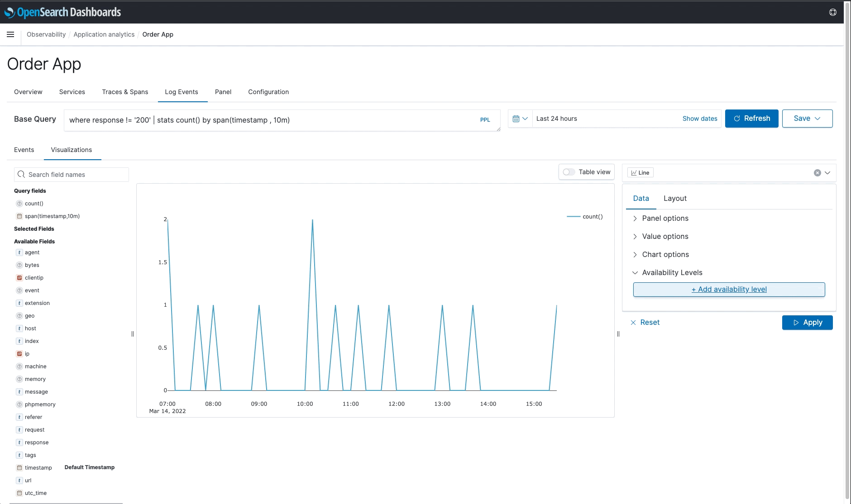
Task: Open the help icon in the top corner
Action: [x=833, y=12]
